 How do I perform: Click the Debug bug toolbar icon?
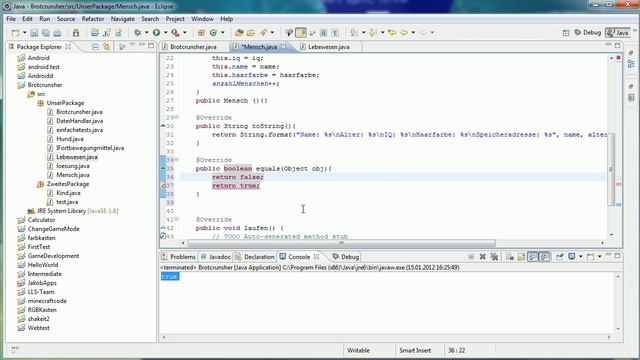(x=138, y=33)
